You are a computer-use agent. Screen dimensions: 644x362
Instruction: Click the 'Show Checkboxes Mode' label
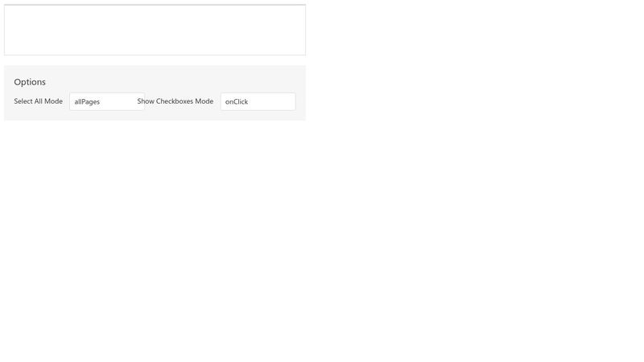[175, 101]
